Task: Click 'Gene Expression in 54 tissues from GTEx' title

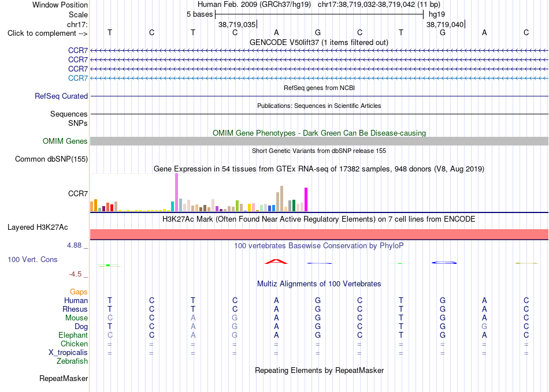Action: (x=318, y=169)
